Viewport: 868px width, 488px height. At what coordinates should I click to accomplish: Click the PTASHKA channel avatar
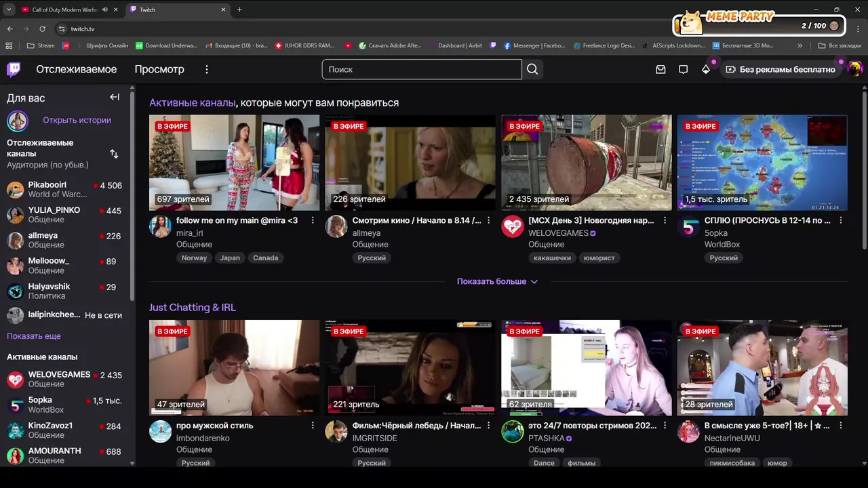point(513,432)
